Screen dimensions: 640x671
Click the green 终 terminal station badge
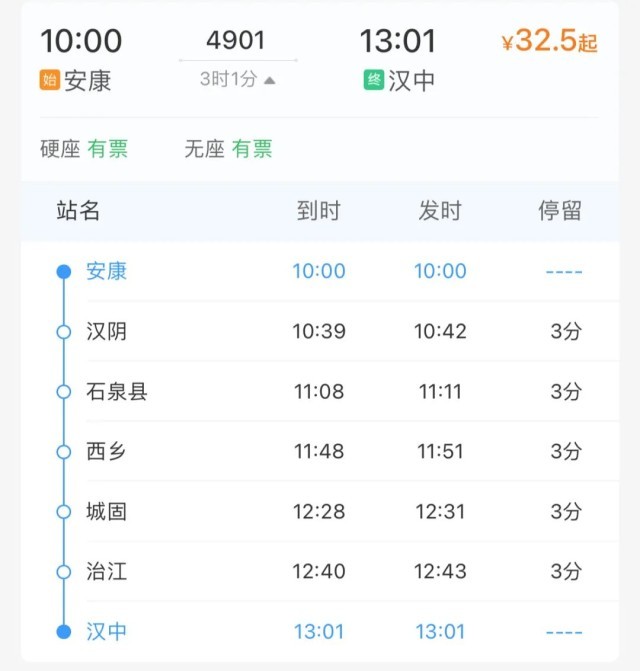tap(373, 80)
